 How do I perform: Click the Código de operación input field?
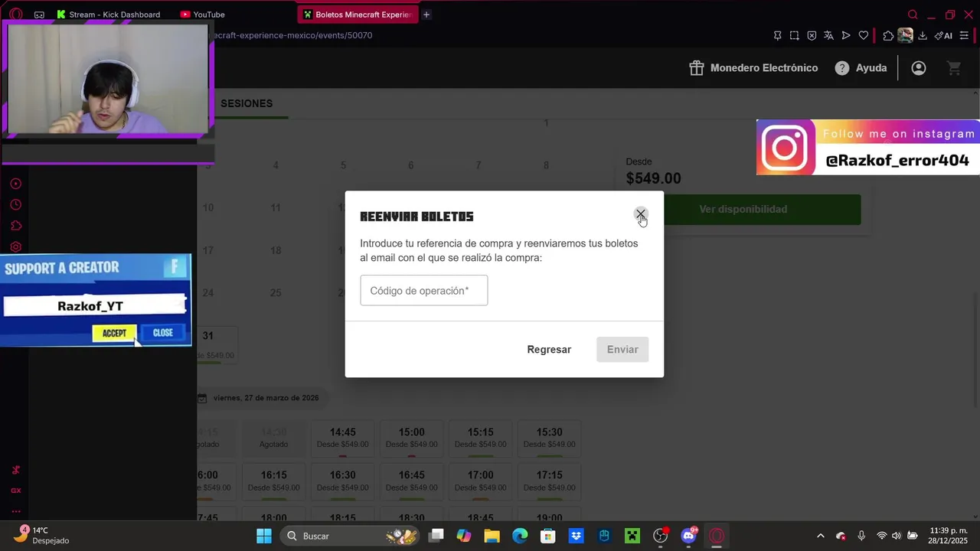pos(423,291)
